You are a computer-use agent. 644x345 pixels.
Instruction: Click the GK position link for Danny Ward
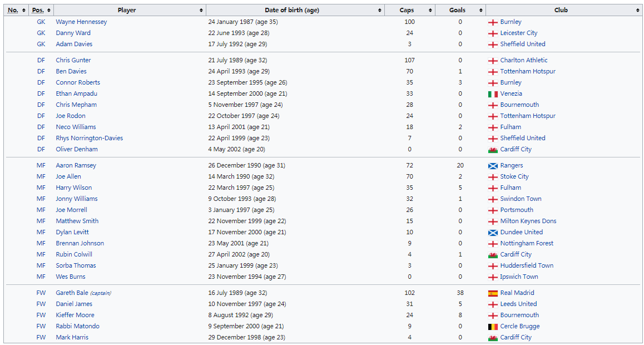41,33
